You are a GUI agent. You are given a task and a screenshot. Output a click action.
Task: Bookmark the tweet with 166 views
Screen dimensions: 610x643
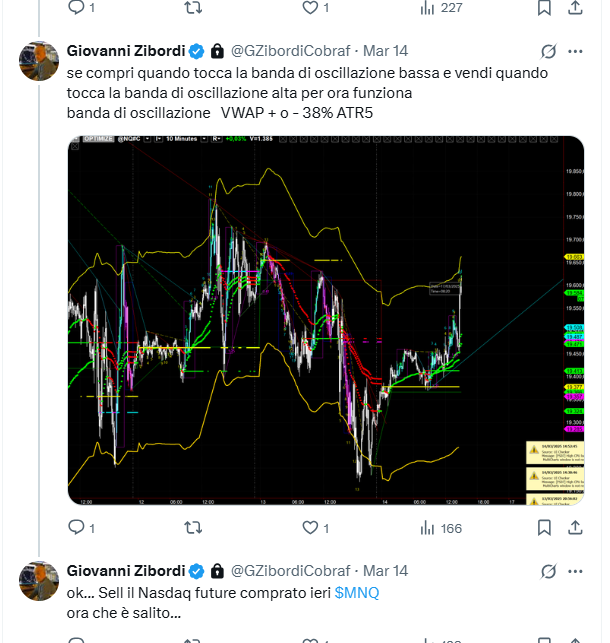click(544, 527)
